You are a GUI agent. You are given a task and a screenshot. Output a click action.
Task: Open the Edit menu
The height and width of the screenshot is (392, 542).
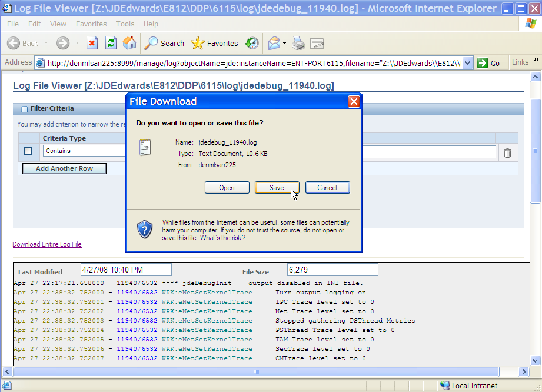click(x=34, y=24)
